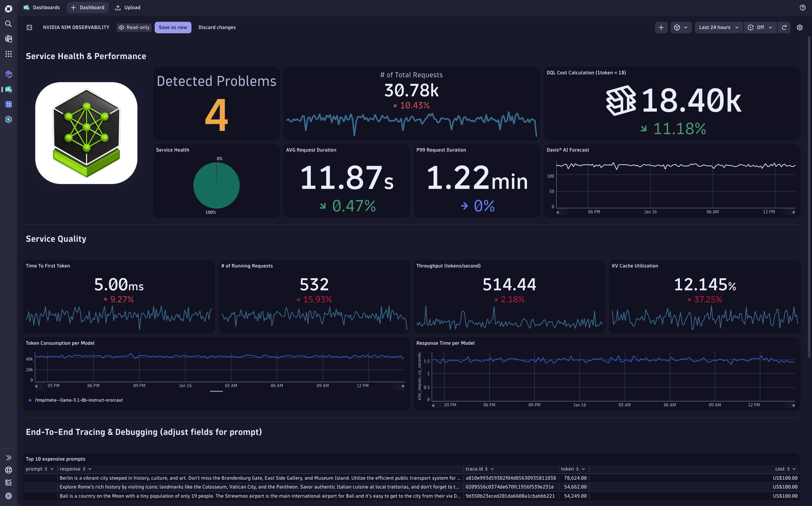
Task: Open the prompt column dropdown chevron
Action: 52,469
